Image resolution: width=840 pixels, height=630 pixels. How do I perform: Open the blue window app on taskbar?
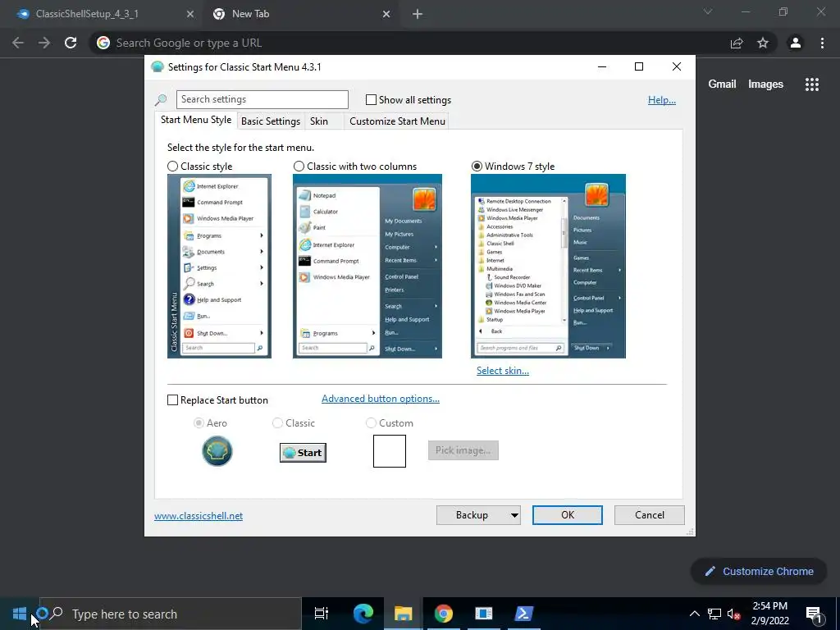(x=483, y=614)
